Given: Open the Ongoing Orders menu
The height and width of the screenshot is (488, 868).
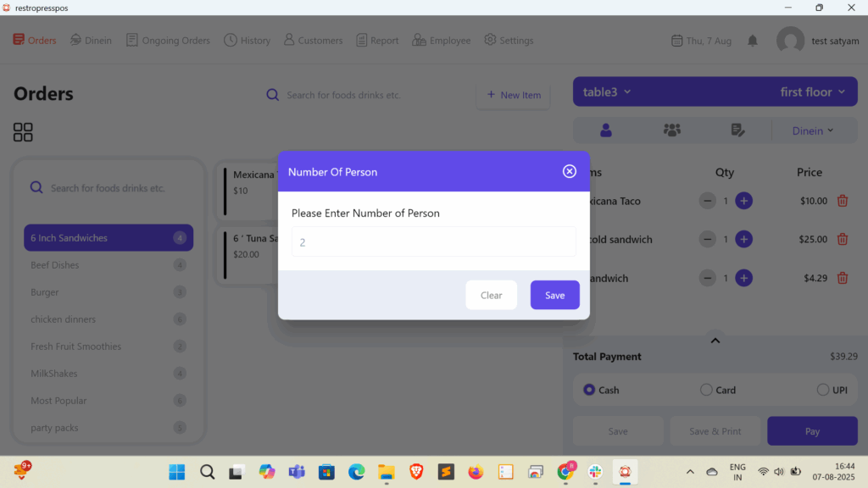Looking at the screenshot, I should pyautogui.click(x=168, y=41).
